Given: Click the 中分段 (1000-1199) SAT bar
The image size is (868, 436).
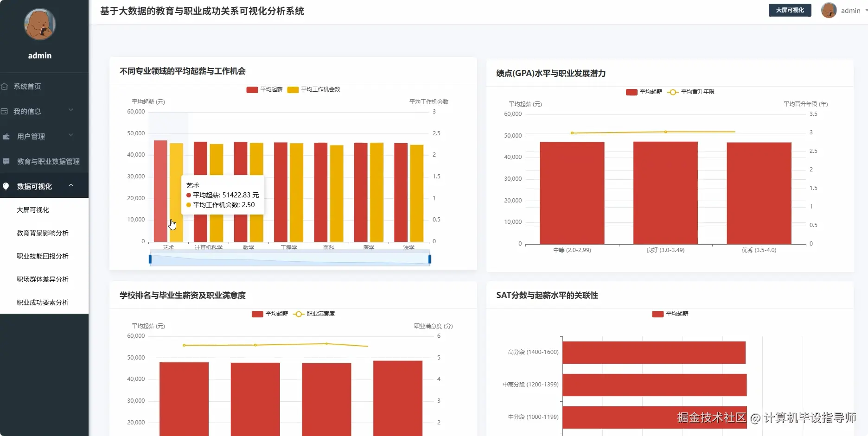Looking at the screenshot, I should (655, 417).
